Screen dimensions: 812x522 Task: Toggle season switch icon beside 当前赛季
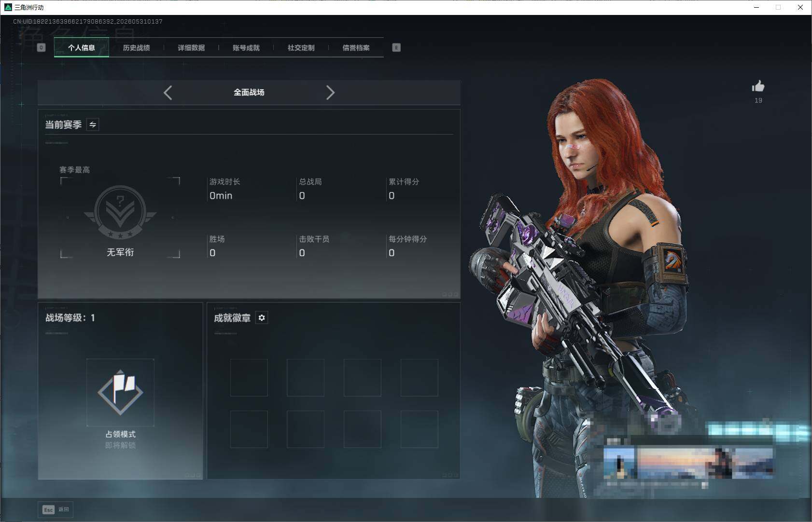click(93, 124)
